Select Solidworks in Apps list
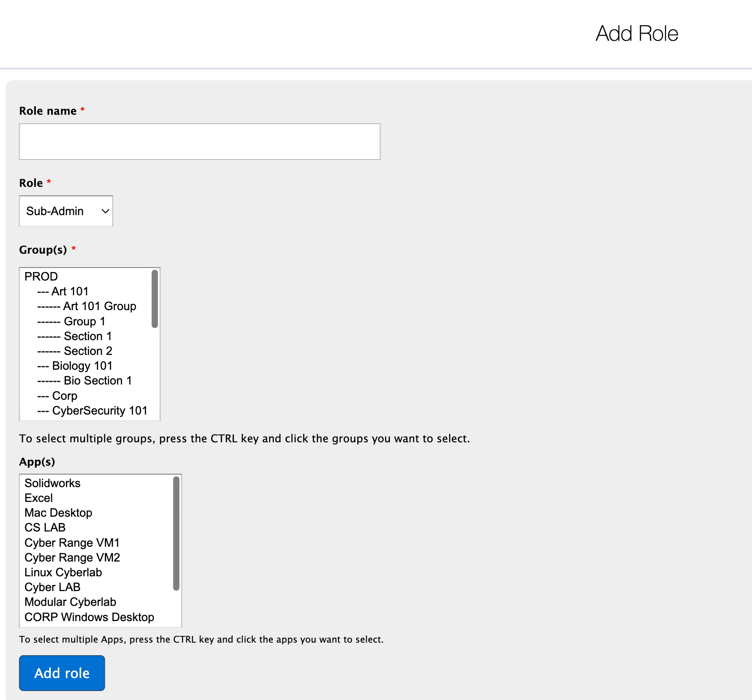Screen dimensions: 752x700 52,483
